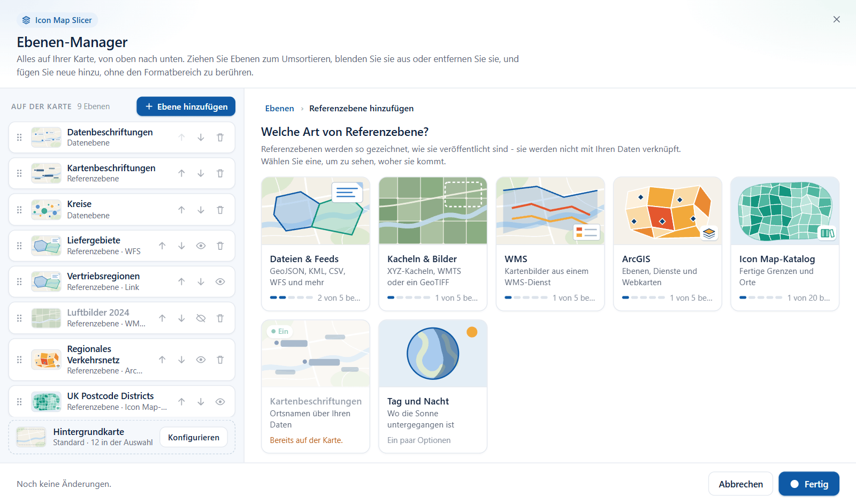Viewport: 856px width, 504px height.
Task: Click the Icon Map Slicer badge
Action: (x=57, y=20)
